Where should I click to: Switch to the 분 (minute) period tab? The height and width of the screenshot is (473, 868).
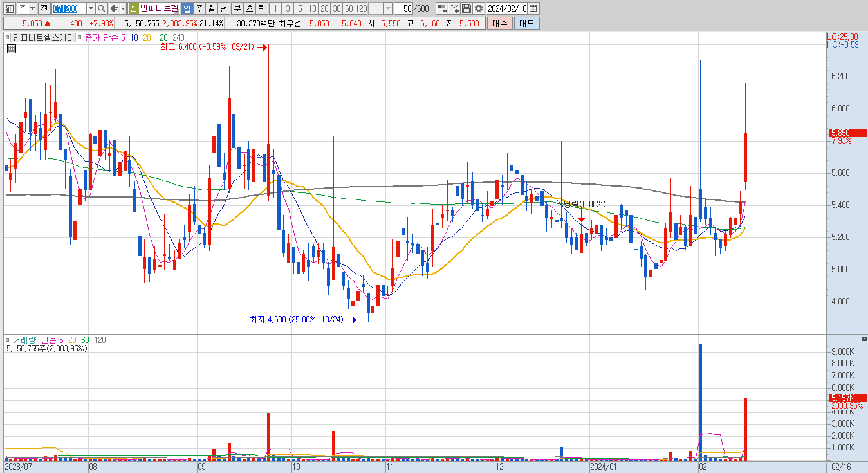point(237,8)
